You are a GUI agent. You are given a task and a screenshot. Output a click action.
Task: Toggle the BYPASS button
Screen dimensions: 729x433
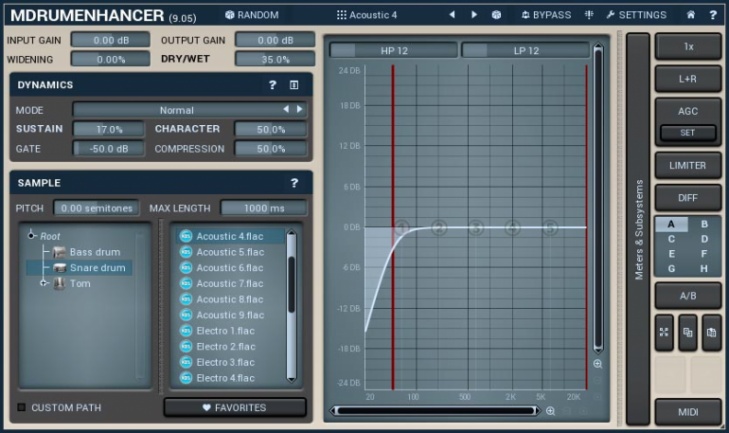tap(546, 15)
